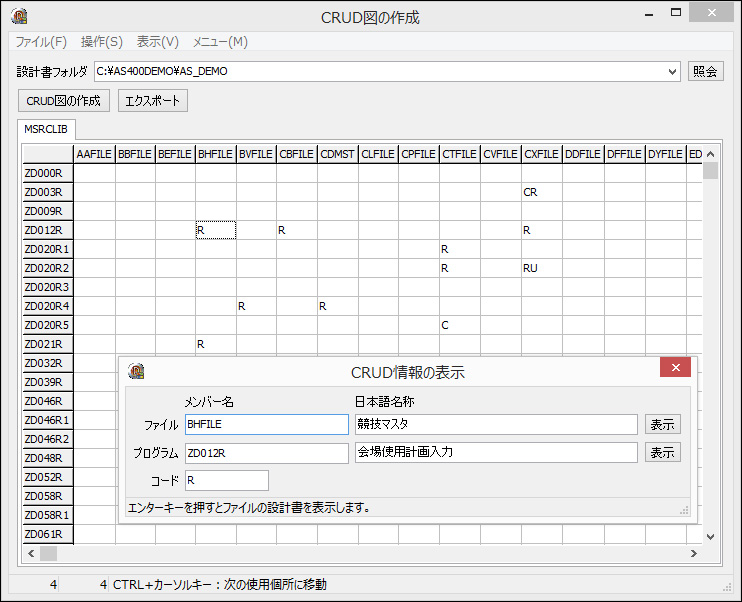Screen dimensions: 742x602
Task: Select the BVFILE column header
Action: (x=256, y=154)
